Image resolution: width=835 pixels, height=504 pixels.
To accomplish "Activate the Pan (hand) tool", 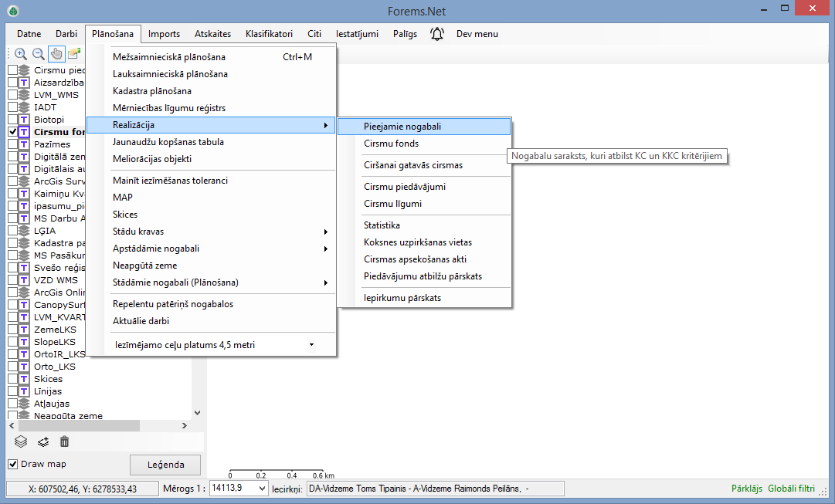I will [x=56, y=54].
